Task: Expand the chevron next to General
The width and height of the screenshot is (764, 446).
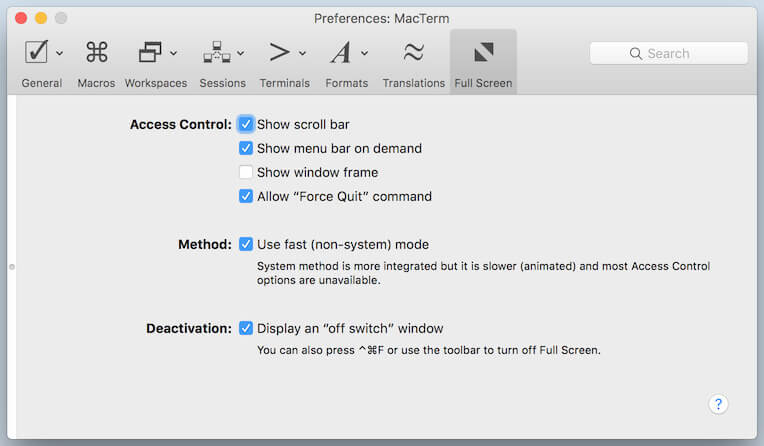Action: point(59,53)
